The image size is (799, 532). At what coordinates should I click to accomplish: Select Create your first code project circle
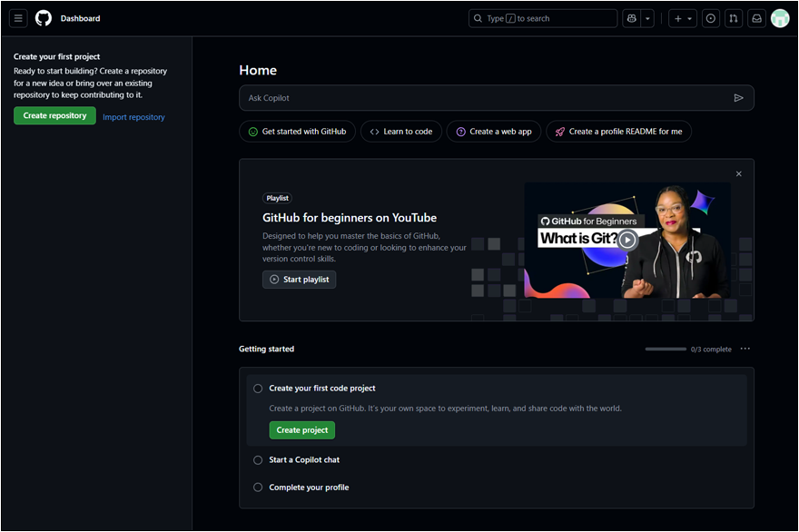tap(258, 389)
